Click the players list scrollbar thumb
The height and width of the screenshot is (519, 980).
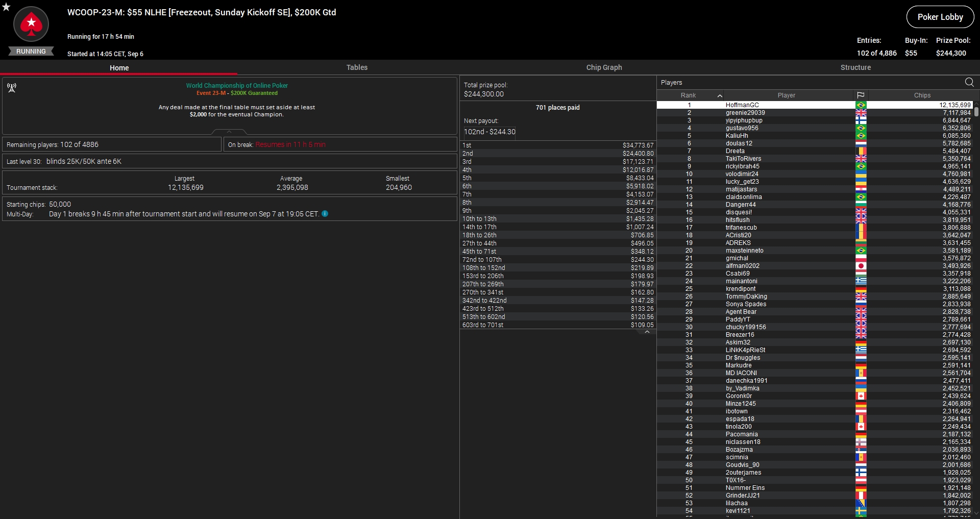976,111
